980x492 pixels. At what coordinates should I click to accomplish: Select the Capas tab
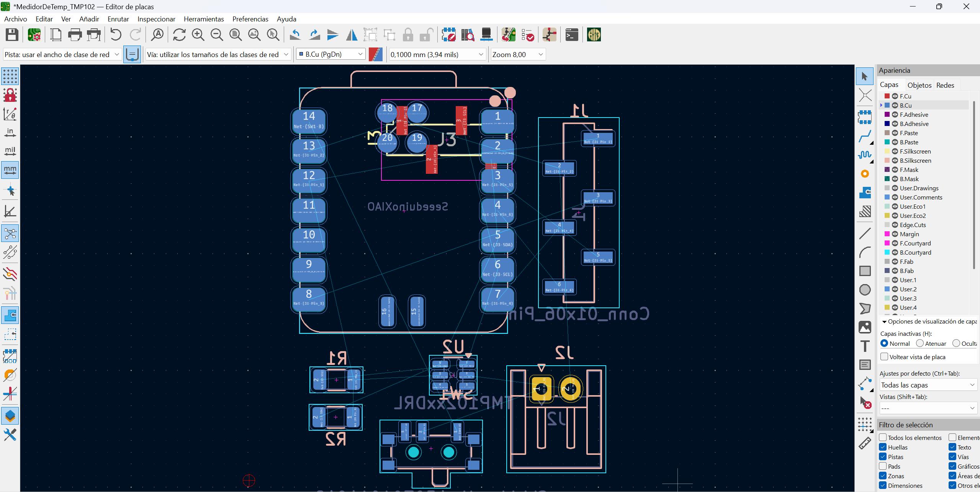889,85
